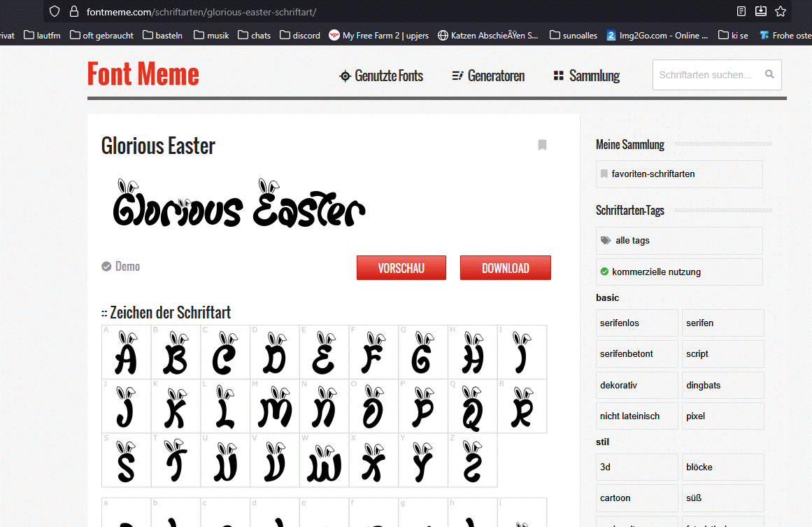Click the bookmark icon beside Glorious Easter title
The image size is (812, 527).
[542, 145]
